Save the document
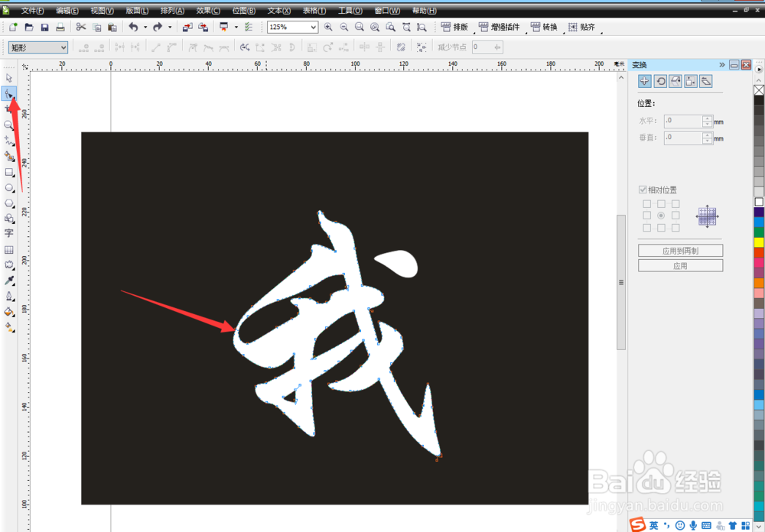 pyautogui.click(x=44, y=28)
